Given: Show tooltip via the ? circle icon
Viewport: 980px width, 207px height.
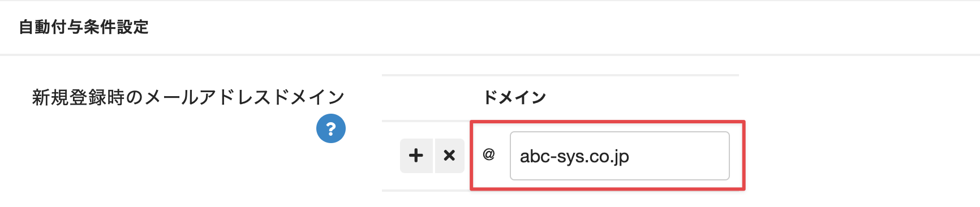Looking at the screenshot, I should (x=331, y=128).
